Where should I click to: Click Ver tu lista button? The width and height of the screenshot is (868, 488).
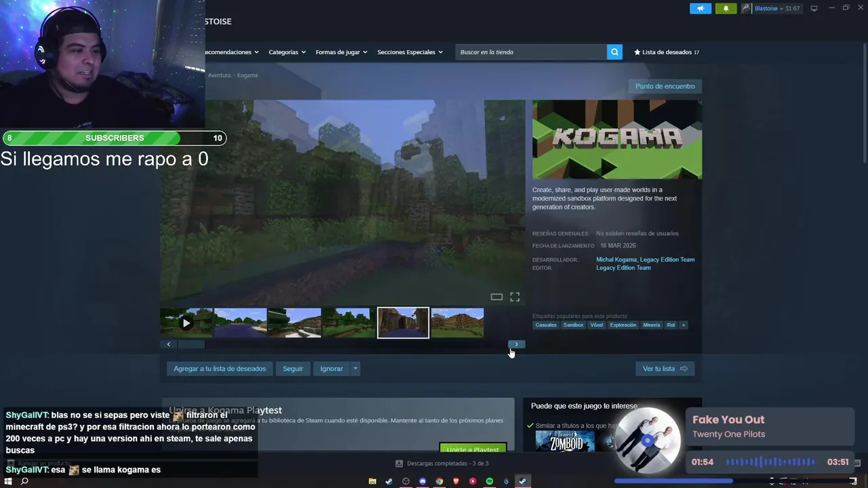[665, 369]
